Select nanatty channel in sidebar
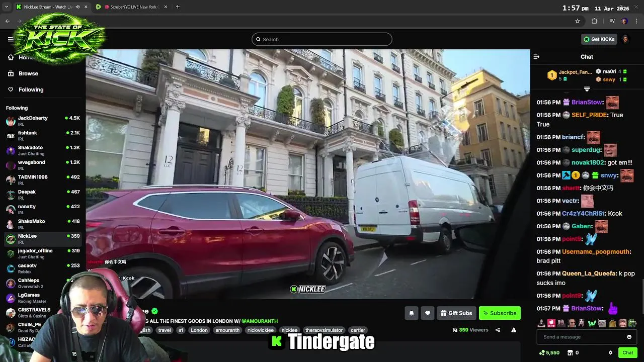The width and height of the screenshot is (644, 362). [43, 210]
